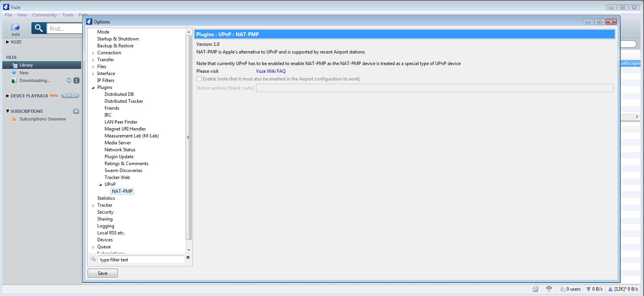This screenshot has width=644, height=296.
Task: Click the type filter text field
Action: (x=141, y=260)
